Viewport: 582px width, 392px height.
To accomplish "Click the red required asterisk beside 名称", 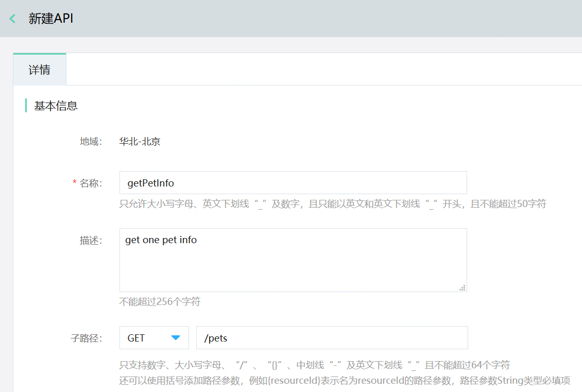I will (75, 183).
